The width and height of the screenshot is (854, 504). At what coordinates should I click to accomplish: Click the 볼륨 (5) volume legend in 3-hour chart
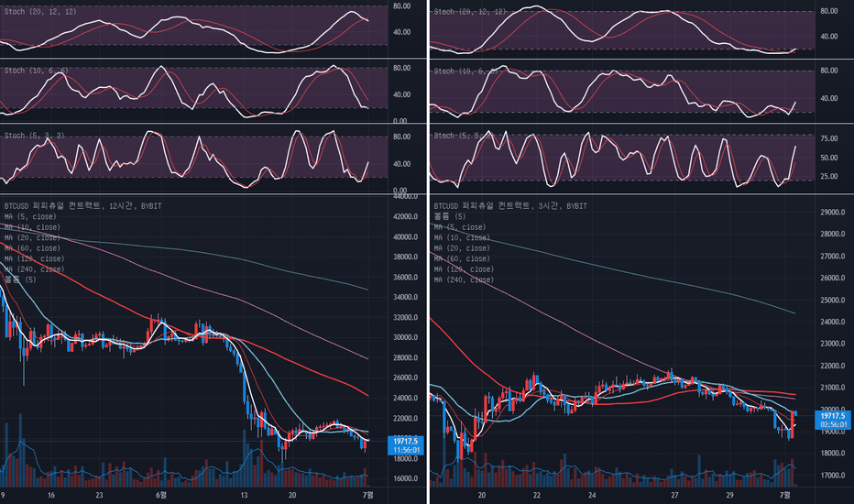pos(447,216)
